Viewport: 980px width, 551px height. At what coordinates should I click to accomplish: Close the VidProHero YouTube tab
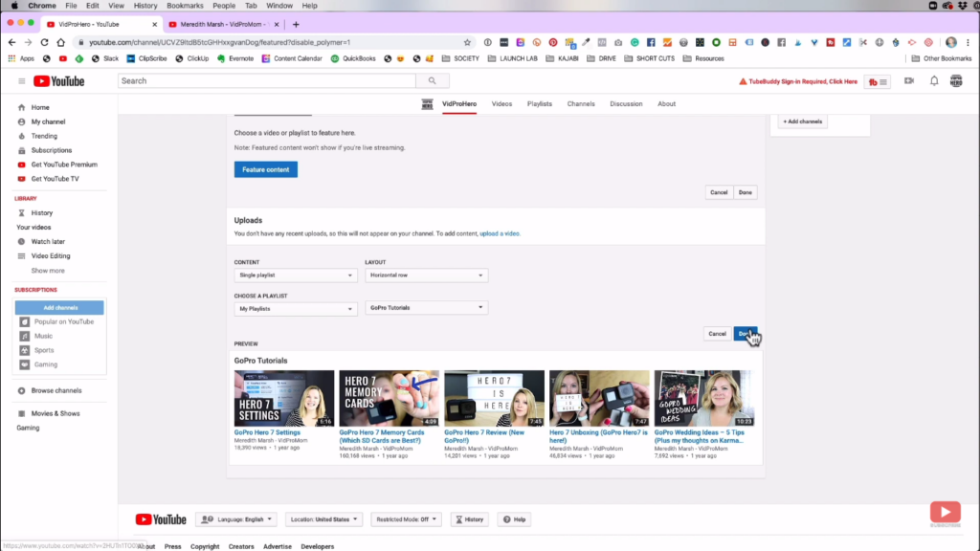point(154,24)
